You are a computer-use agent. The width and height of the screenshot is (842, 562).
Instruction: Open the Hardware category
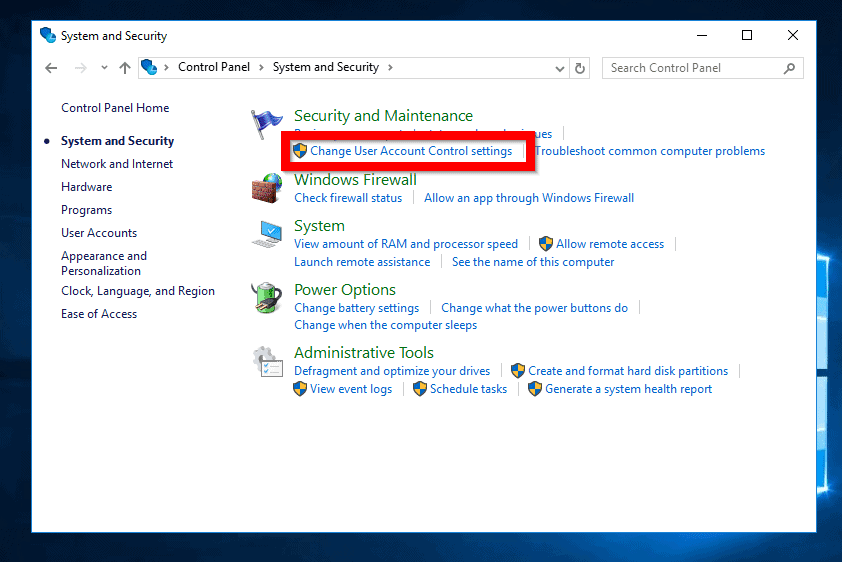86,187
